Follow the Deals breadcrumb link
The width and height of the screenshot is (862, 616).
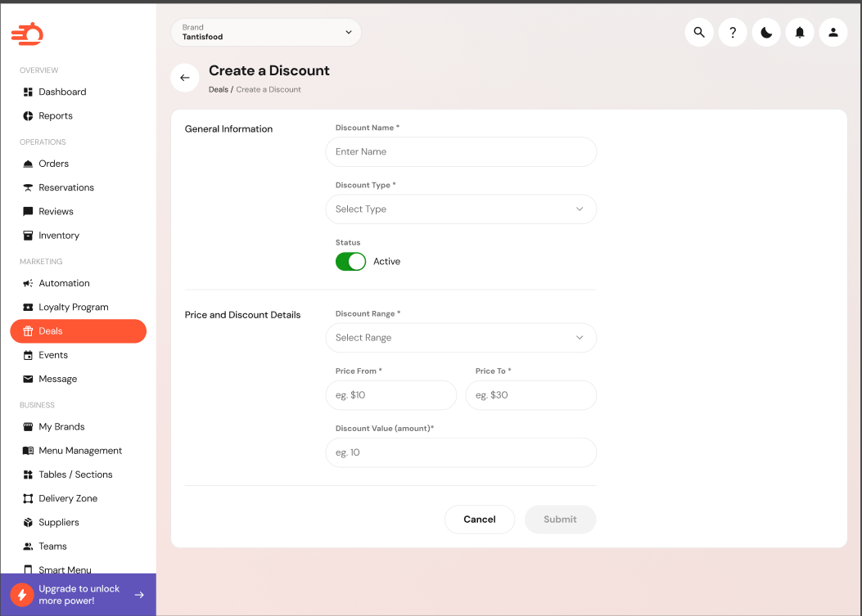coord(219,89)
